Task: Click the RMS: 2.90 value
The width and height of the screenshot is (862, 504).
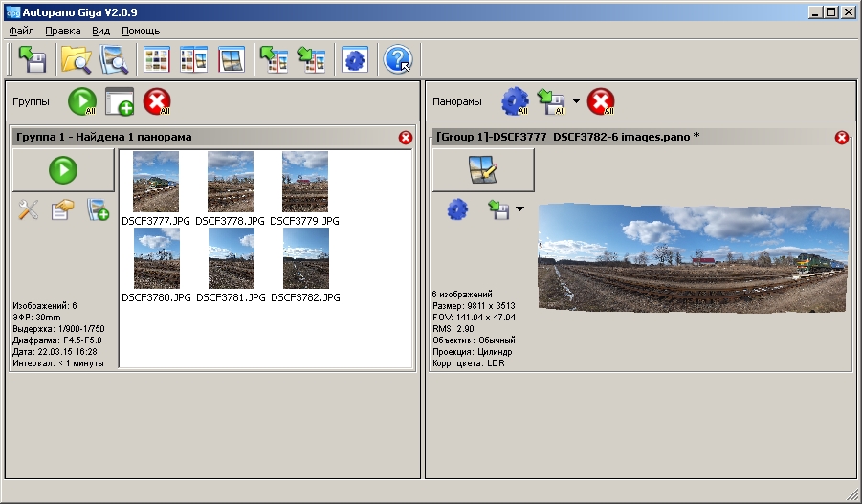Action: click(x=453, y=329)
